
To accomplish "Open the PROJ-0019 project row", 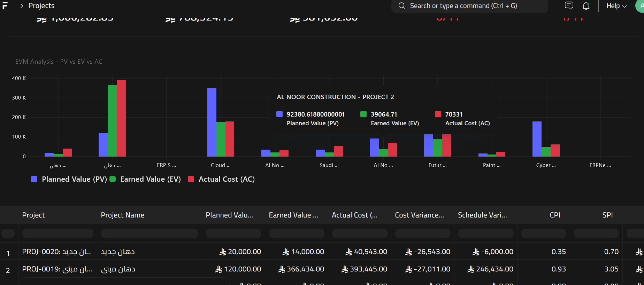I will click(x=57, y=269).
